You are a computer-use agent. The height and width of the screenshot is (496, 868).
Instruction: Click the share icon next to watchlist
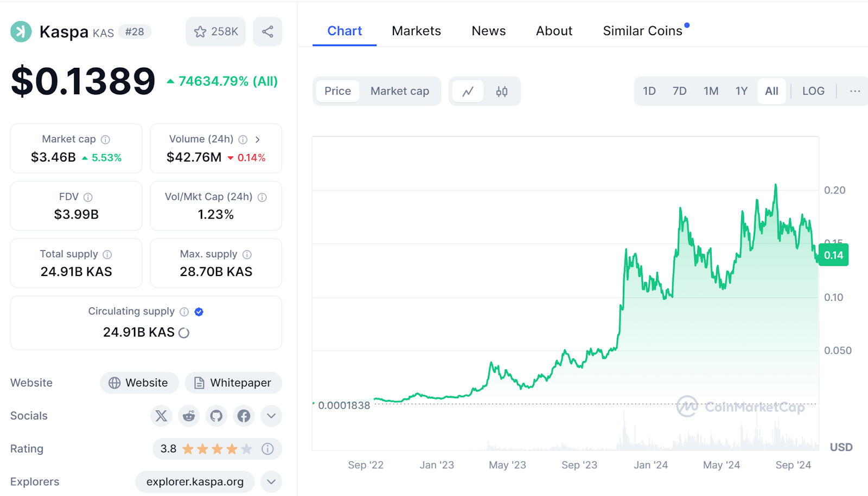click(x=267, y=31)
